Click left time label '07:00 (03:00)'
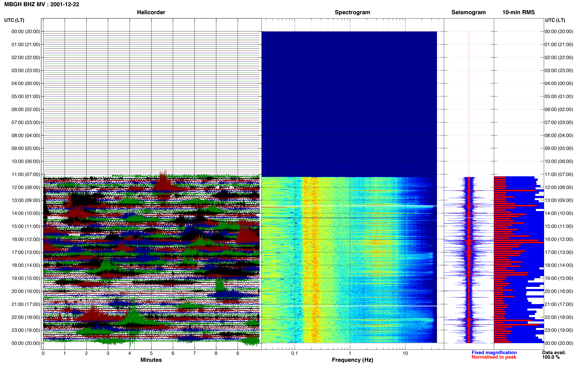Image resolution: width=588 pixels, height=368 pixels. pos(26,122)
